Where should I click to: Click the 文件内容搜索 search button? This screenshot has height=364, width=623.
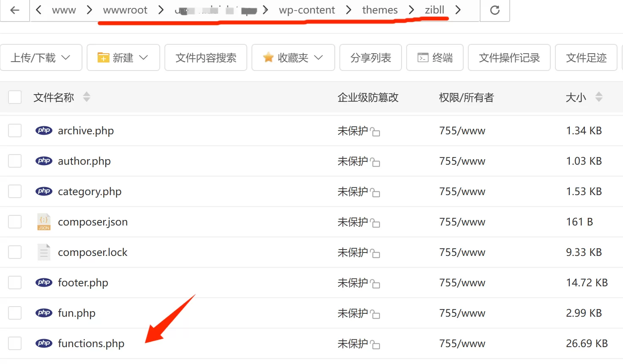pyautogui.click(x=206, y=57)
